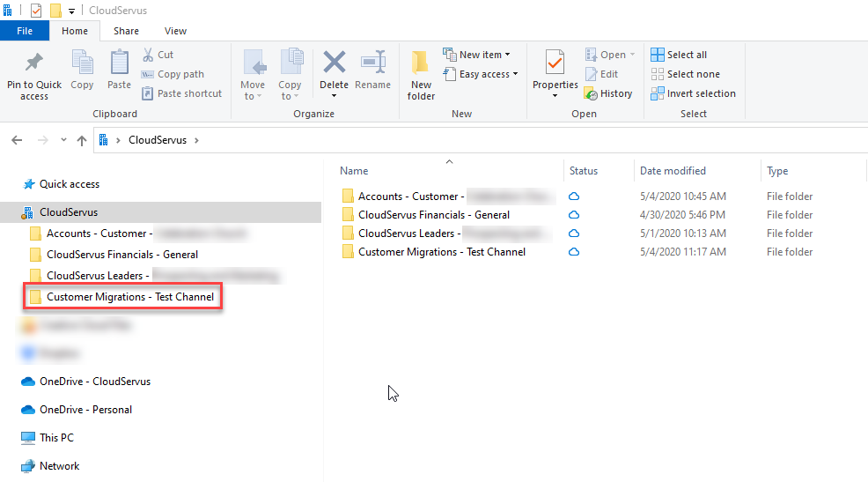Click Select none in ribbon

(685, 74)
